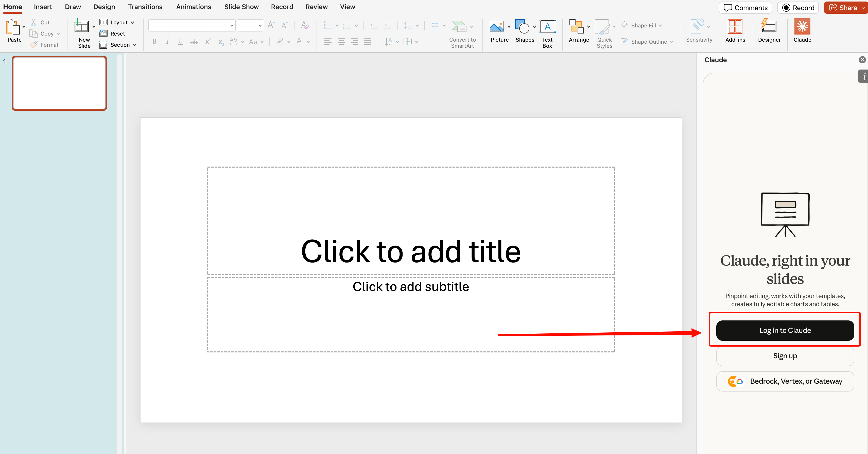Click the Log in to Claude button
Screen dimensions: 868x454
pyautogui.click(x=785, y=330)
